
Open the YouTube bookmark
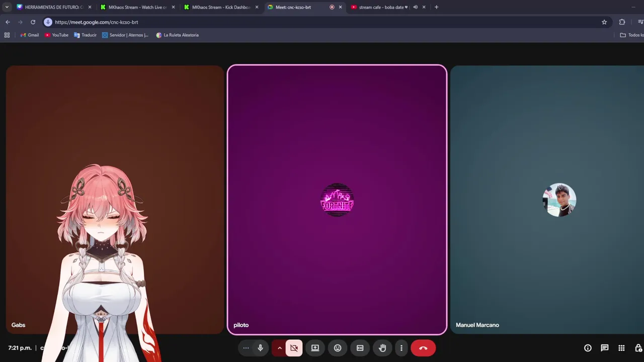click(x=56, y=35)
